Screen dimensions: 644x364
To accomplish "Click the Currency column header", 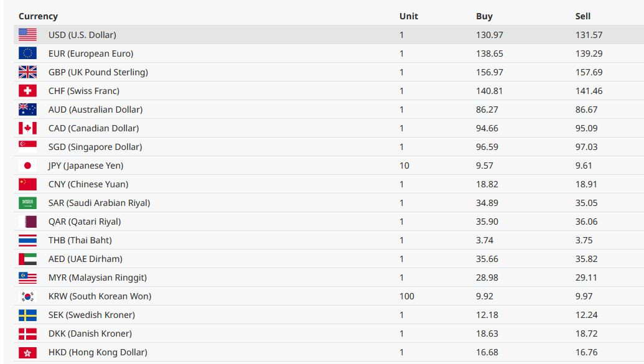I will tap(38, 16).
